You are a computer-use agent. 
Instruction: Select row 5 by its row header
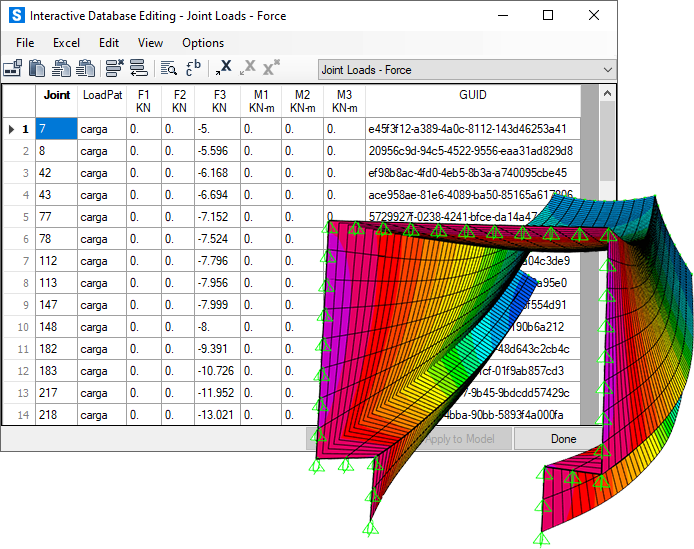18,217
